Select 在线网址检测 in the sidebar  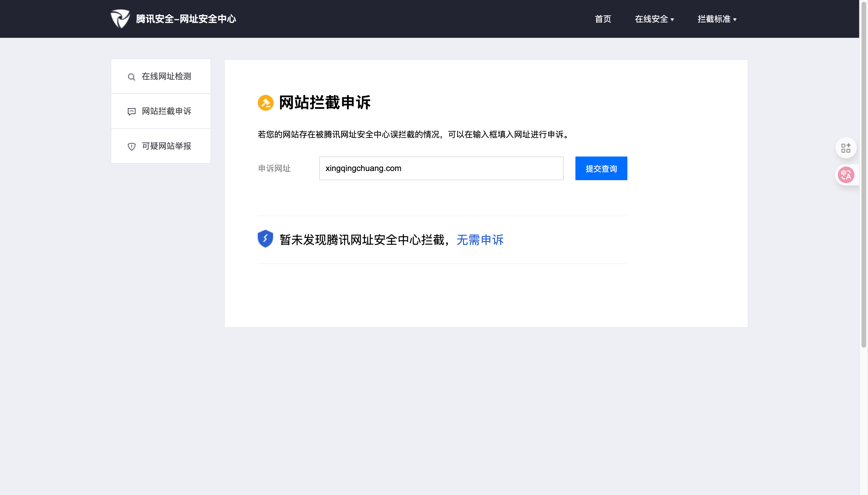pyautogui.click(x=166, y=76)
